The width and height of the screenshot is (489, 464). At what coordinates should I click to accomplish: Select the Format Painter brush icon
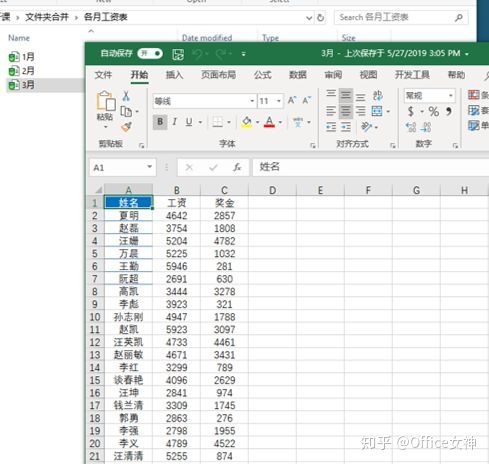coord(126,127)
